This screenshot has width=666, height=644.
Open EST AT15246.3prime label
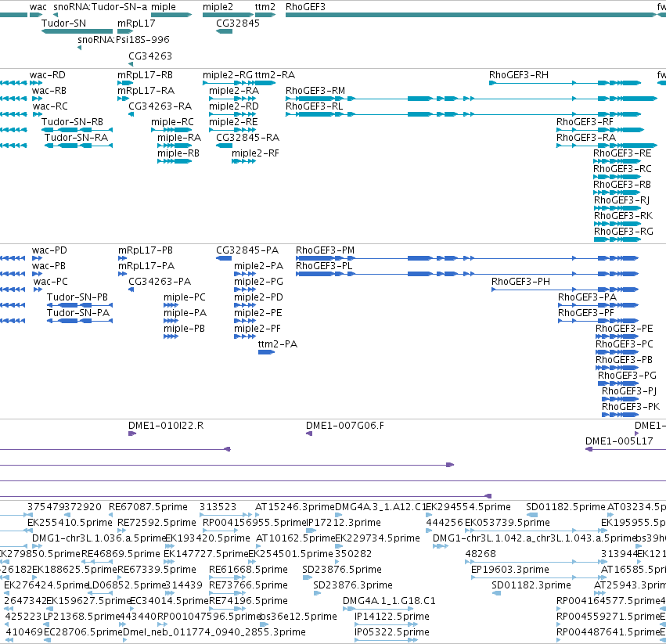(295, 507)
